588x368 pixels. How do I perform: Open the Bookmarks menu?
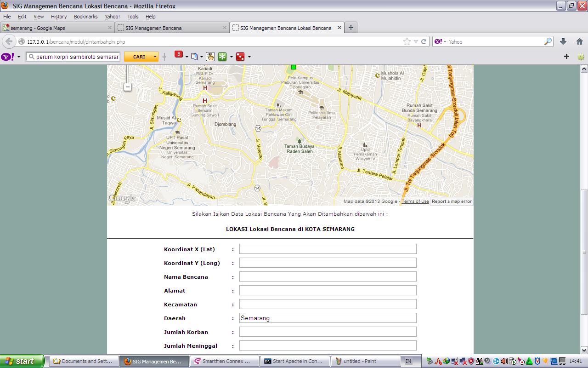coord(85,17)
